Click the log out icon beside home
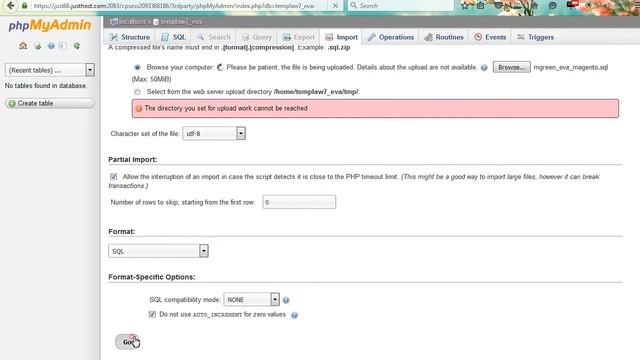Image resolution: width=640 pixels, height=360 pixels. click(38, 46)
